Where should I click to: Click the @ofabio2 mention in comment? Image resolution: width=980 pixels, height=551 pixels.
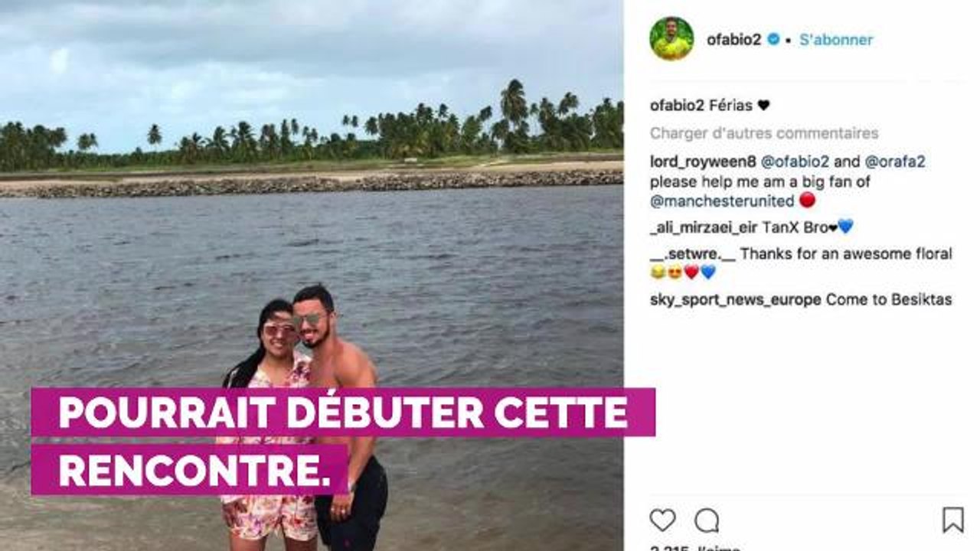pos(792,162)
